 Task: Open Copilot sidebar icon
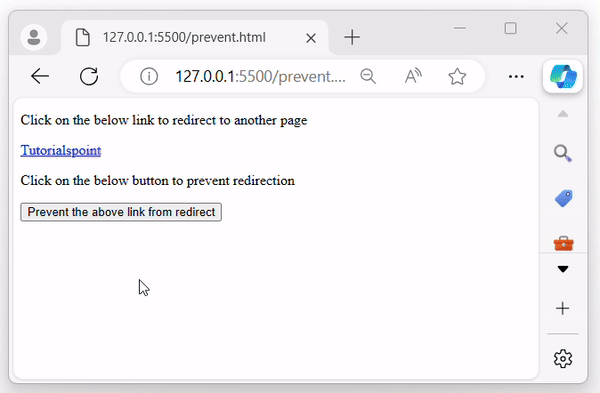click(x=562, y=76)
